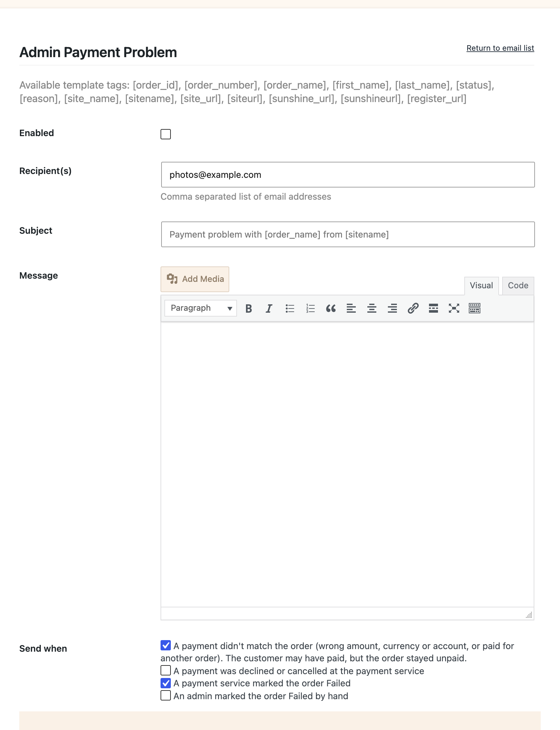Click inside the message body editor area

point(347,464)
